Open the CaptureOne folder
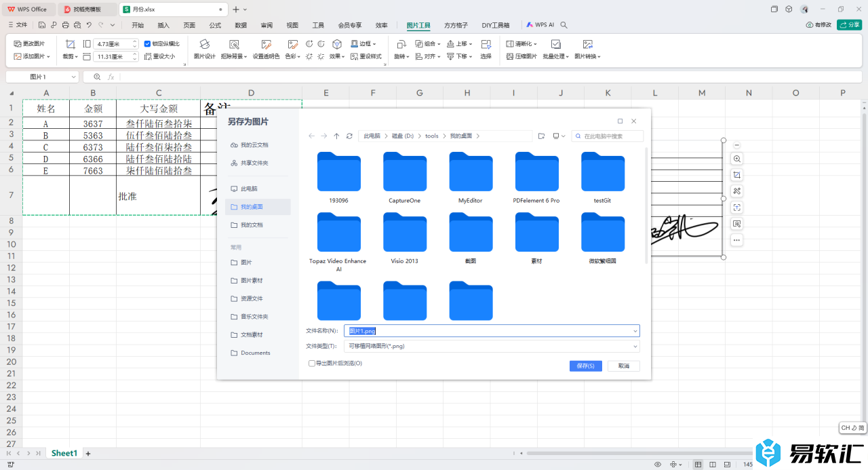The image size is (868, 470). [x=405, y=178]
